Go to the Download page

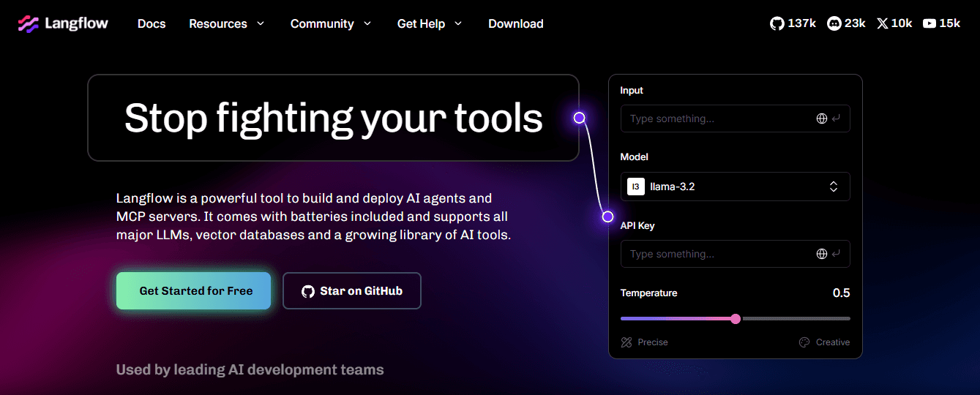516,23
